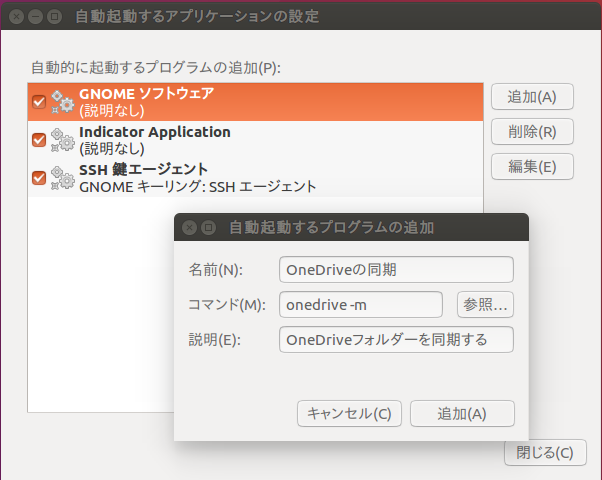Cancel the dialog with キャンセル(C)

point(349,414)
